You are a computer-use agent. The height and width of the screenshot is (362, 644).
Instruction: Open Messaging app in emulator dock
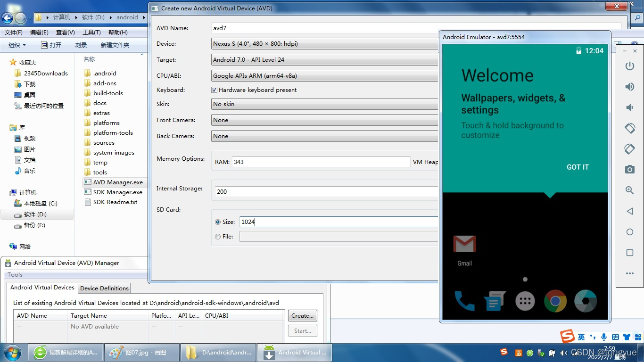coord(494,301)
